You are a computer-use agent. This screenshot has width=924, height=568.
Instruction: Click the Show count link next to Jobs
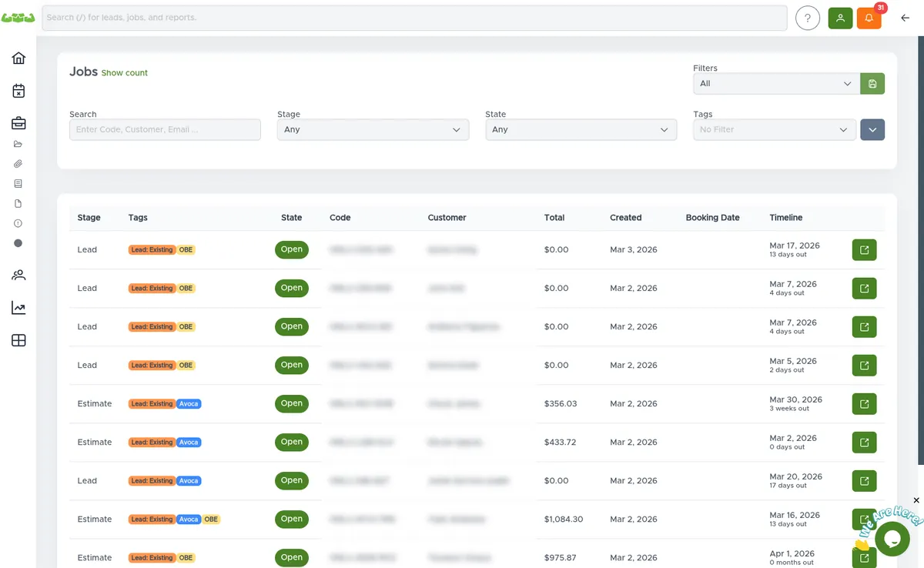pos(124,72)
